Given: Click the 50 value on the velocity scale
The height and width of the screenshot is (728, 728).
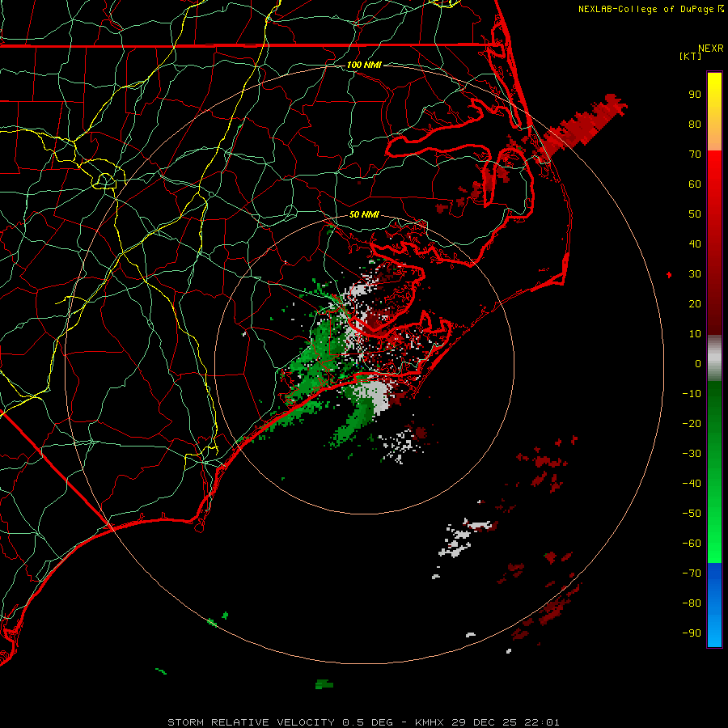Looking at the screenshot, I should (695, 214).
